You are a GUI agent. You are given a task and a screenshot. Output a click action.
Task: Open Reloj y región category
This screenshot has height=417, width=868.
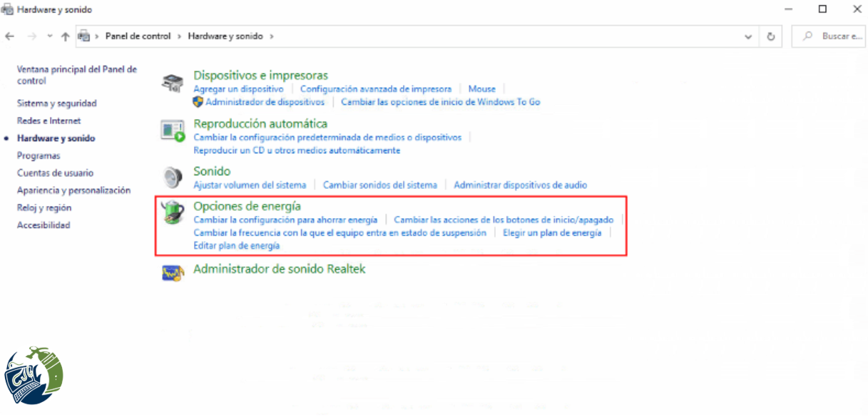[x=44, y=208]
